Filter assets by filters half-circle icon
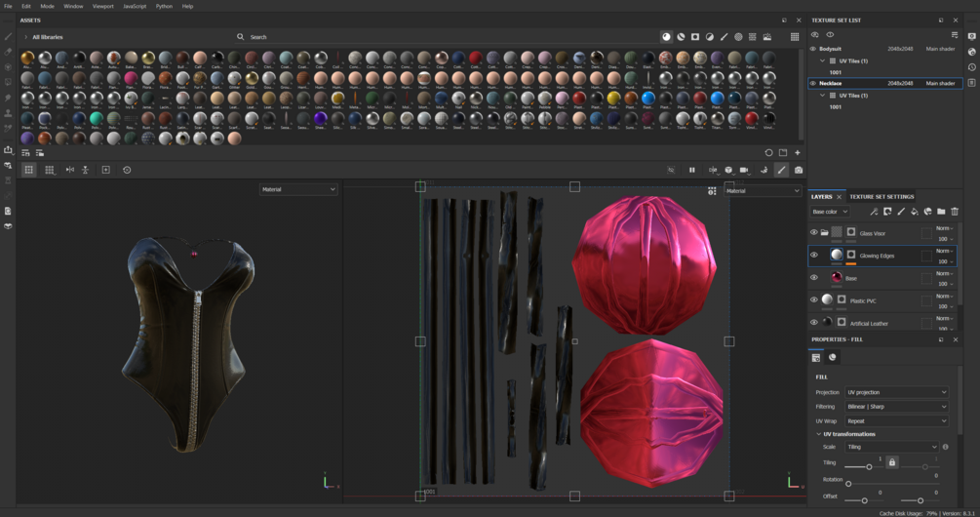The width and height of the screenshot is (980, 517). point(709,37)
